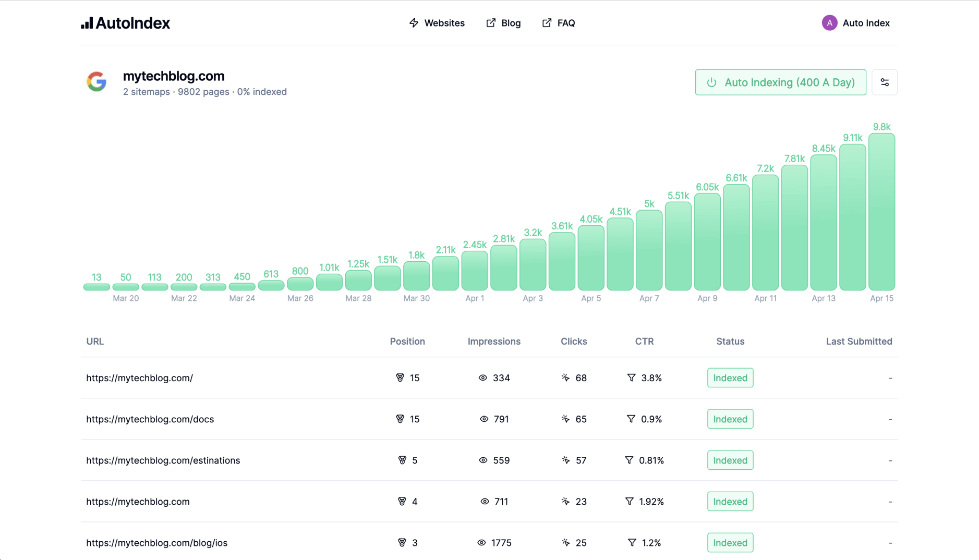Click the position medal icon in docs row
979x560 pixels.
tap(400, 419)
